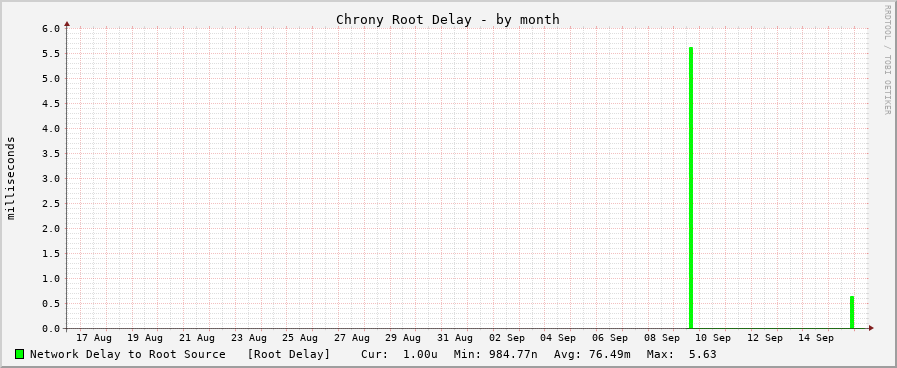Image resolution: width=897 pixels, height=368 pixels.
Task: Click the 'Cur: 1.00u' value
Action: click(x=399, y=354)
